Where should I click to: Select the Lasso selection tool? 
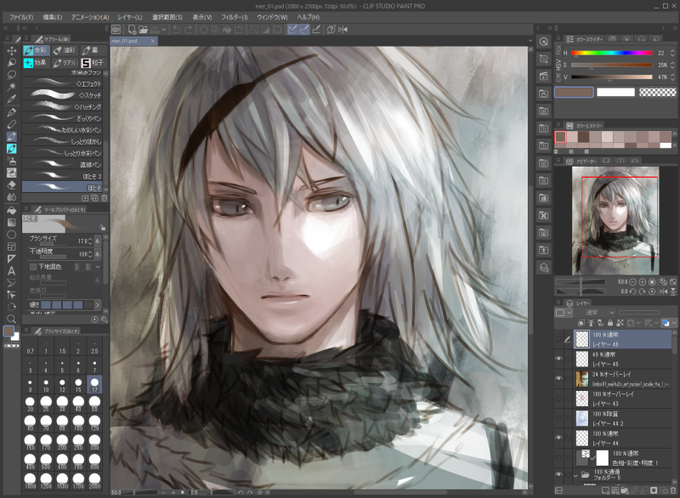(x=12, y=75)
